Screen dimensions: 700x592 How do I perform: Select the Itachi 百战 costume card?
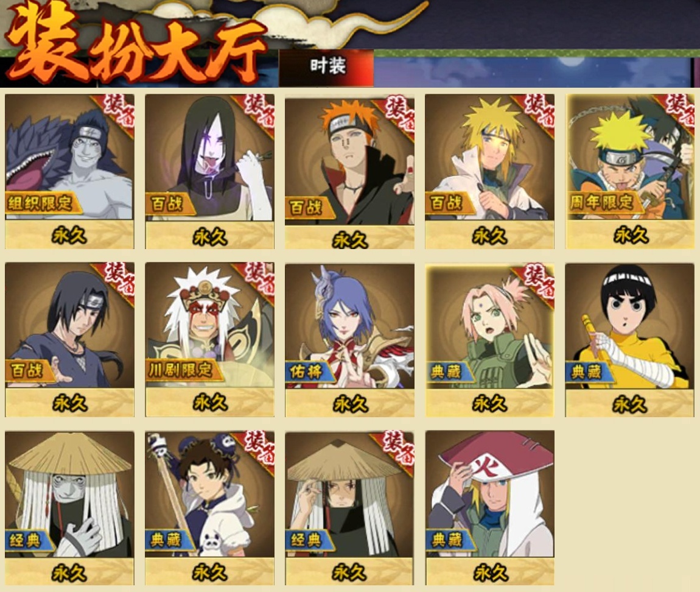69,340
